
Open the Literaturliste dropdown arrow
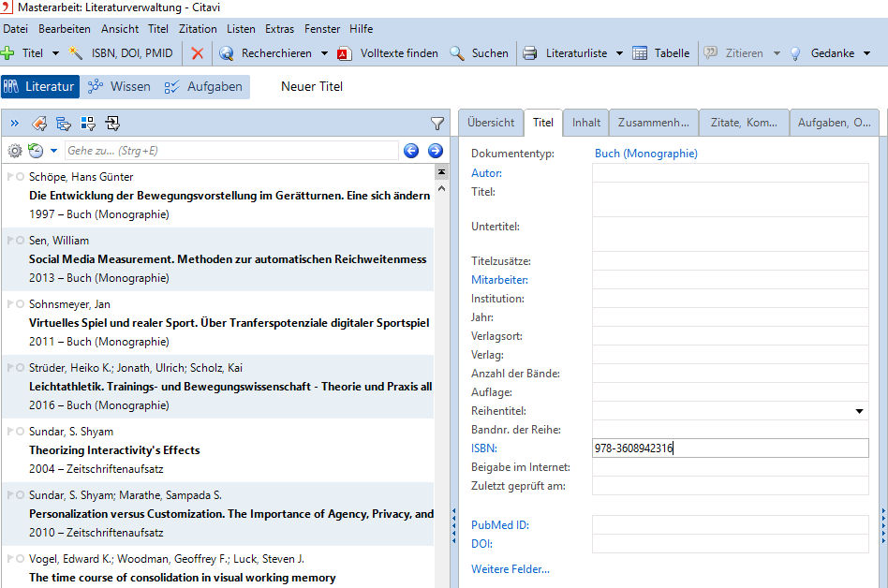coord(619,53)
